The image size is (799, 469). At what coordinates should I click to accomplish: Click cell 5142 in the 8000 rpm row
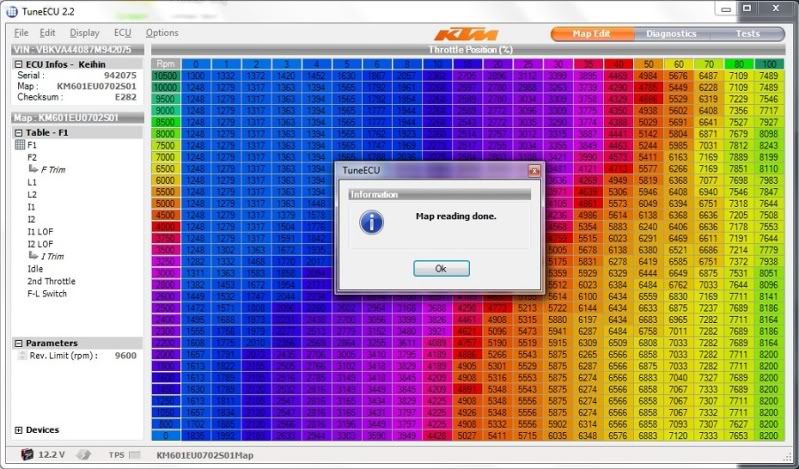tap(648, 134)
